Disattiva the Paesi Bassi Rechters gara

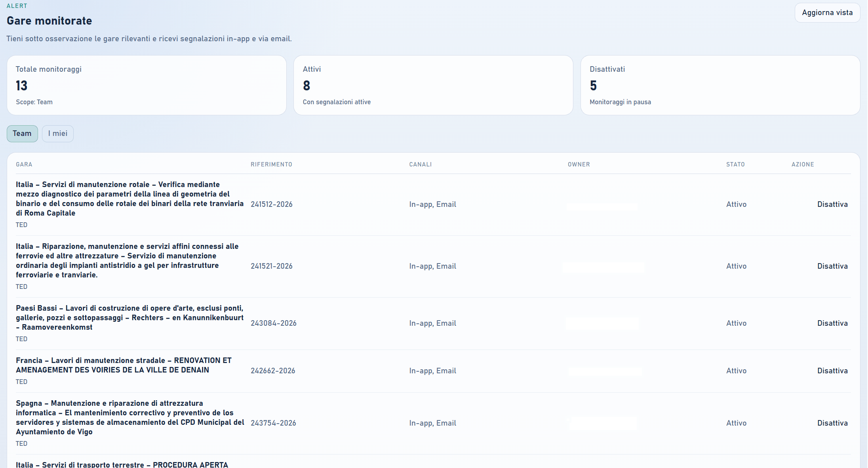832,323
